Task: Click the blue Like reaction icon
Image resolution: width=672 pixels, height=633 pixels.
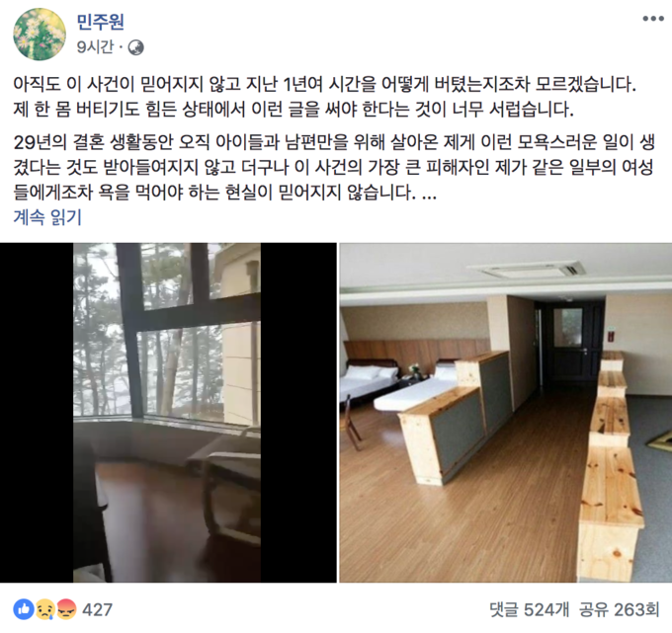Action: (x=24, y=609)
